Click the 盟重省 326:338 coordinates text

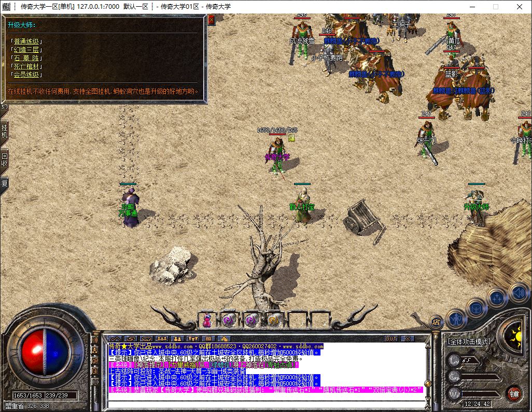[27, 406]
